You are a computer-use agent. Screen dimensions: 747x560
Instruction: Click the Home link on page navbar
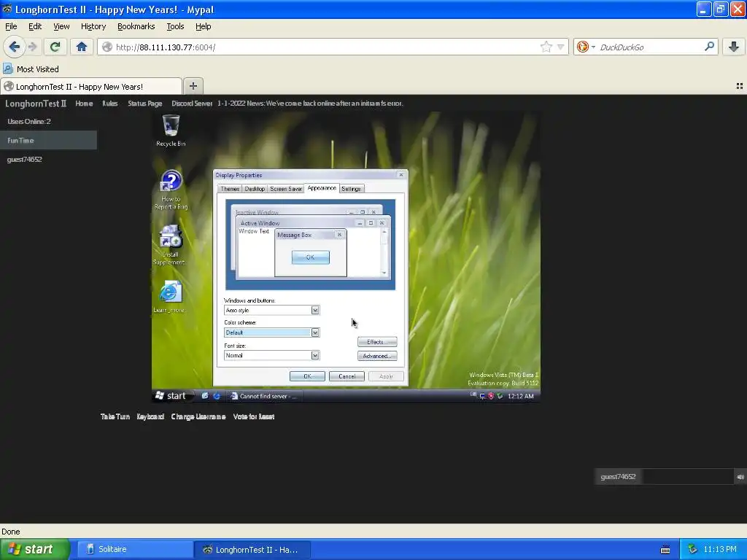point(84,104)
